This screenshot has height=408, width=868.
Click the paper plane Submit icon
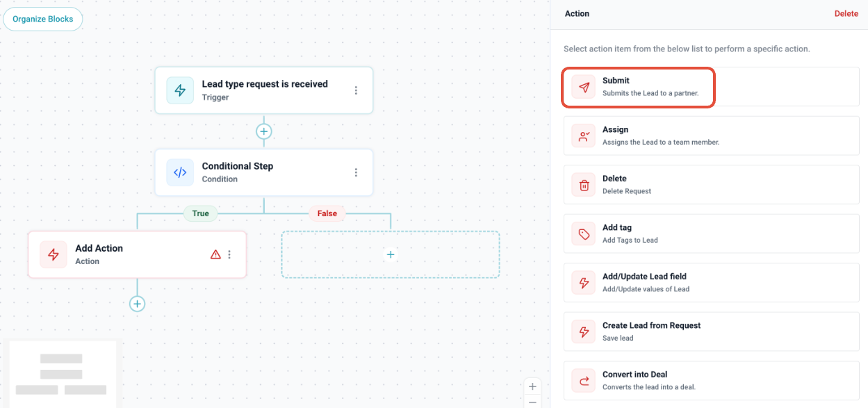584,87
